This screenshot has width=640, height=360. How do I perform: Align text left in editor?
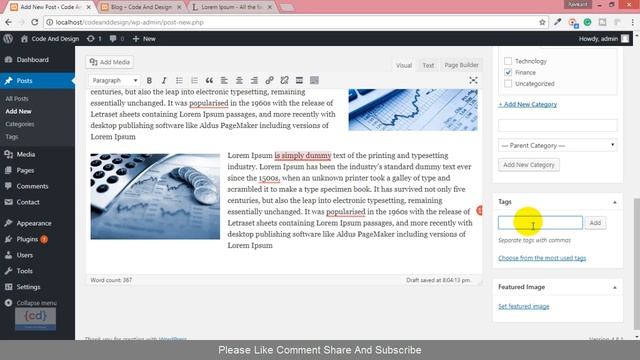pos(224,80)
